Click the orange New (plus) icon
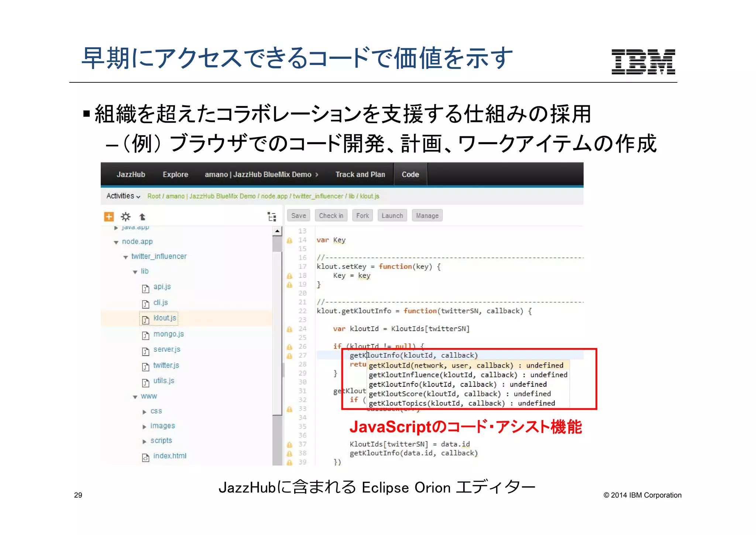The height and width of the screenshot is (535, 756). pos(109,217)
